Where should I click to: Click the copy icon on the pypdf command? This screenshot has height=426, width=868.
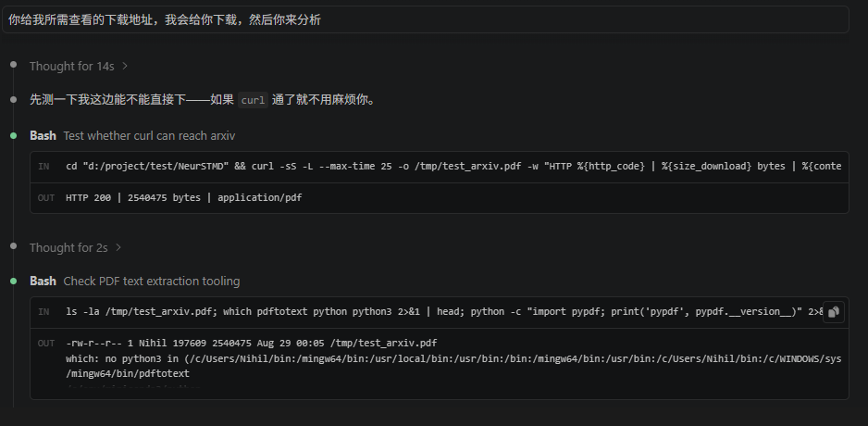[834, 312]
